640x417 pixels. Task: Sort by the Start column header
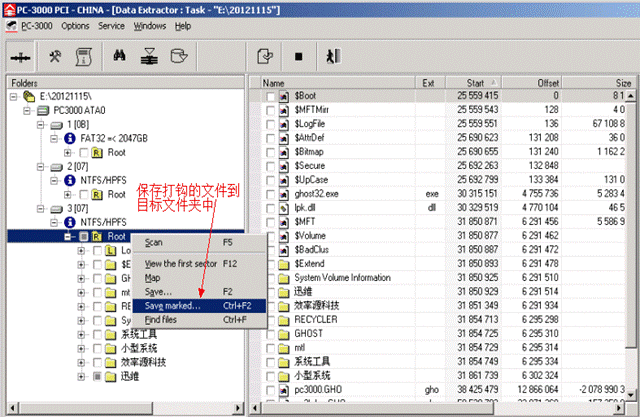[474, 83]
